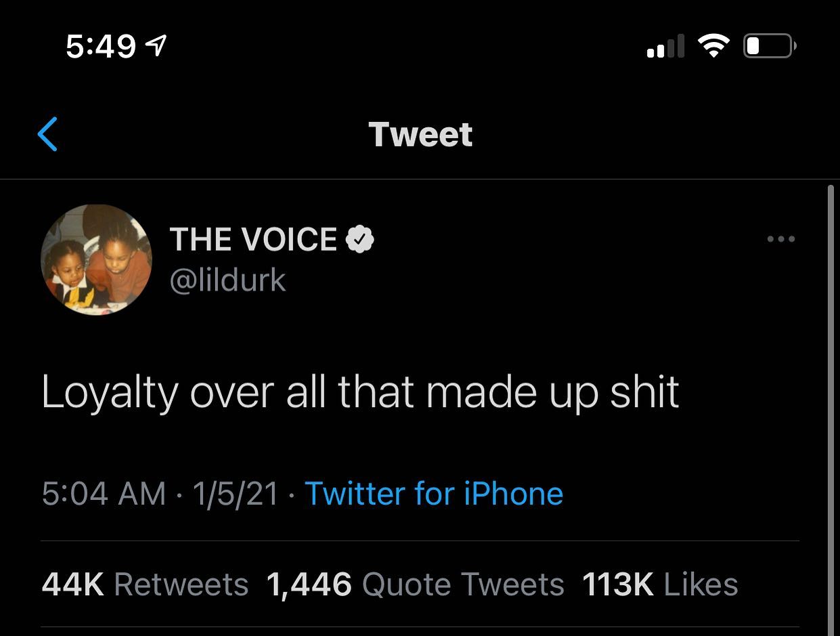This screenshot has height=636, width=840.
Task: Tap the 5:49 clock in status bar
Action: click(x=102, y=46)
